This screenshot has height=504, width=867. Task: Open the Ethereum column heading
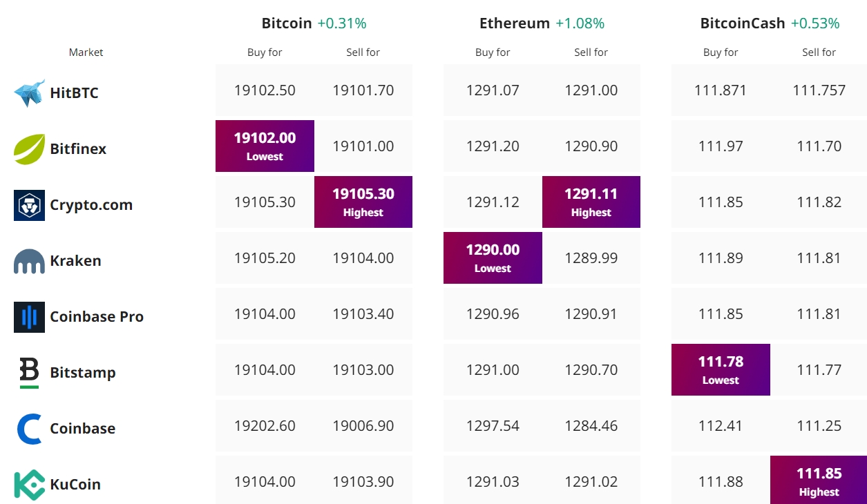click(x=515, y=23)
